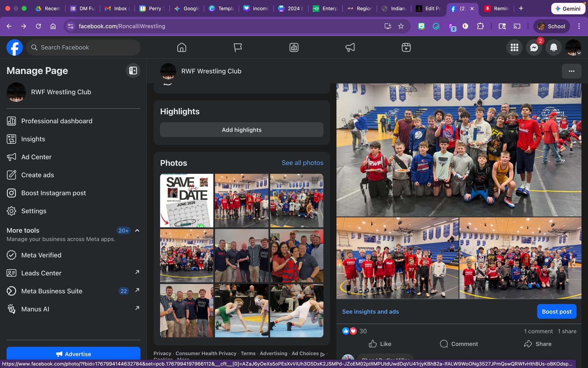Open Professional dashboard in sidebar

tap(73, 121)
